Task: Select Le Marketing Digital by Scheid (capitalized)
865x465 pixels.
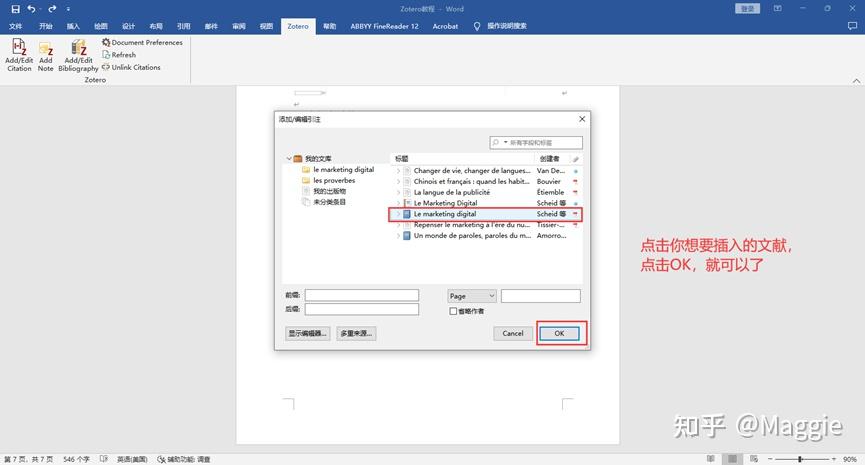Action: pyautogui.click(x=486, y=203)
